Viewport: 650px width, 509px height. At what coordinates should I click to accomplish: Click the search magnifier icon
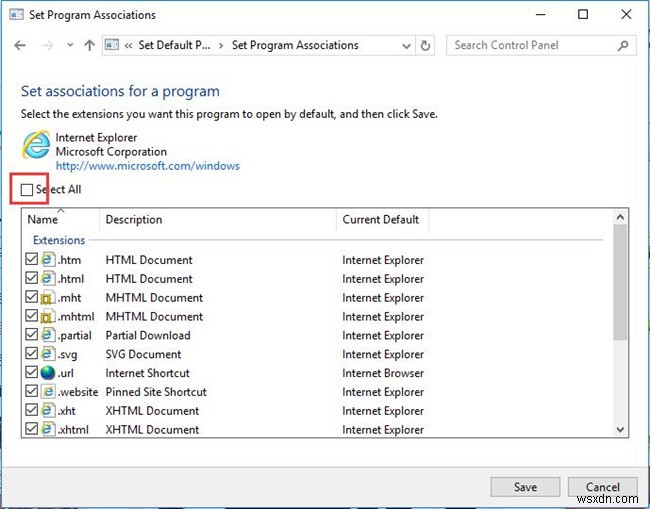(x=623, y=46)
